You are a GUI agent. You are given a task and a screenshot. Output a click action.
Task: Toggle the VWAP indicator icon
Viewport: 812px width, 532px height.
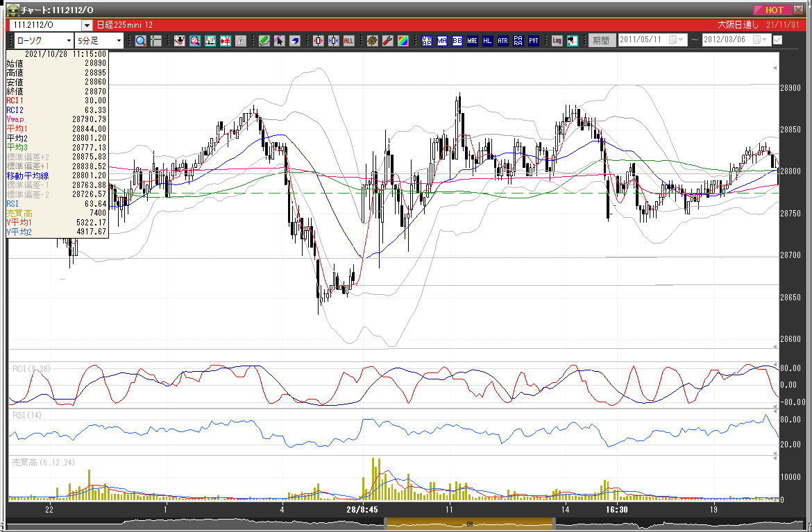(427, 40)
